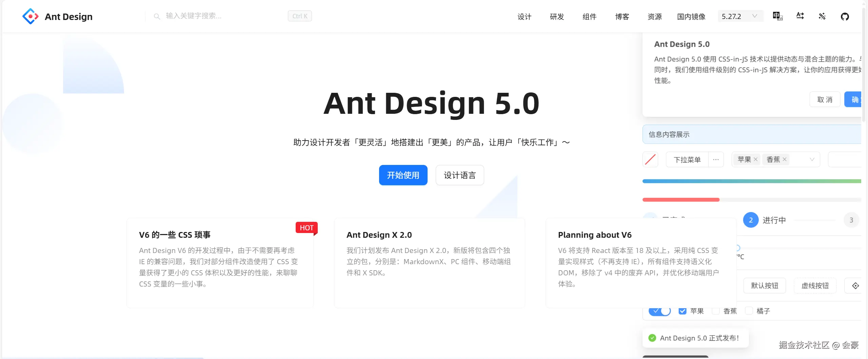Open the V6 的一些 CSS 琐事 card

(220, 263)
